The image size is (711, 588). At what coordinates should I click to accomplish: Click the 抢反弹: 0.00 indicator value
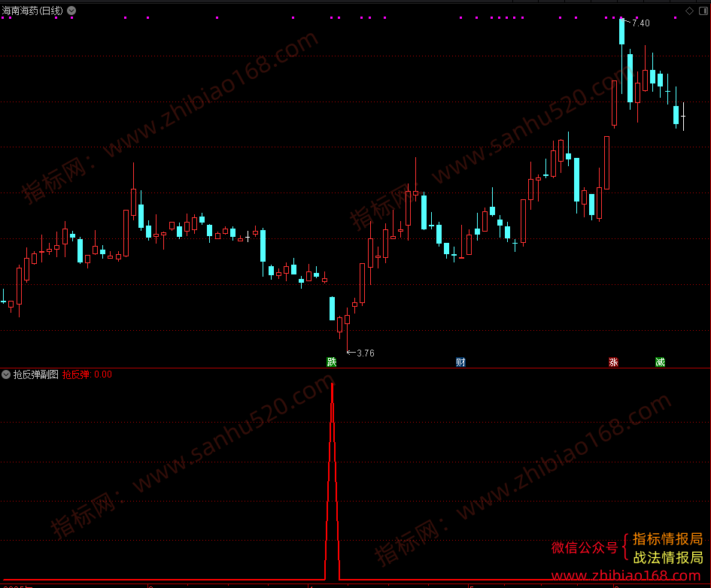coord(87,374)
